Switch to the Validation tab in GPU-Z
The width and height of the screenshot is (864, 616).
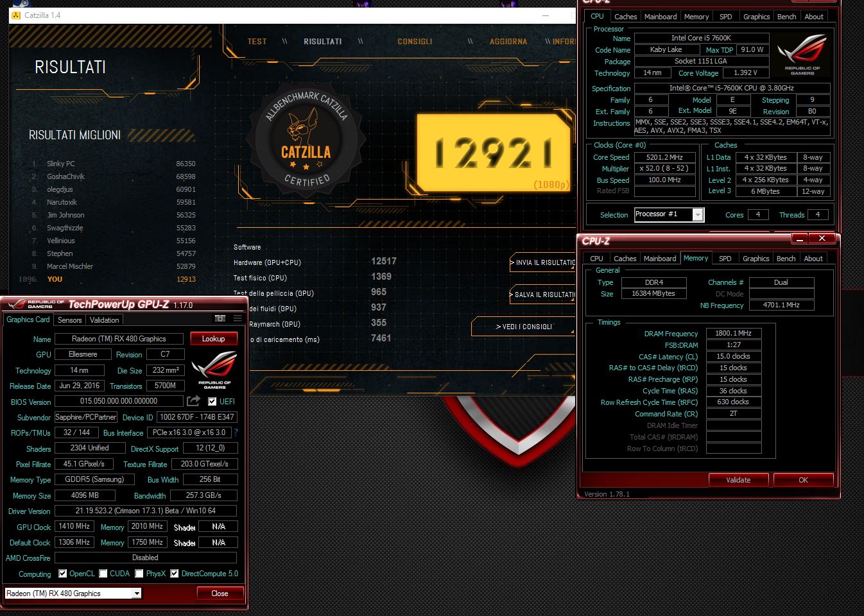pos(104,320)
